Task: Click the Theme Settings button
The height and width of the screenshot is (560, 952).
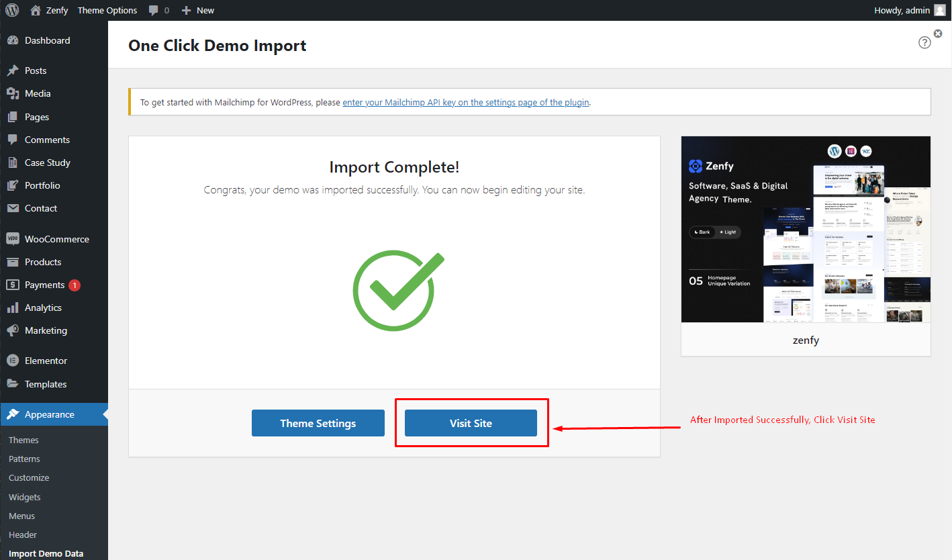Action: pyautogui.click(x=318, y=423)
